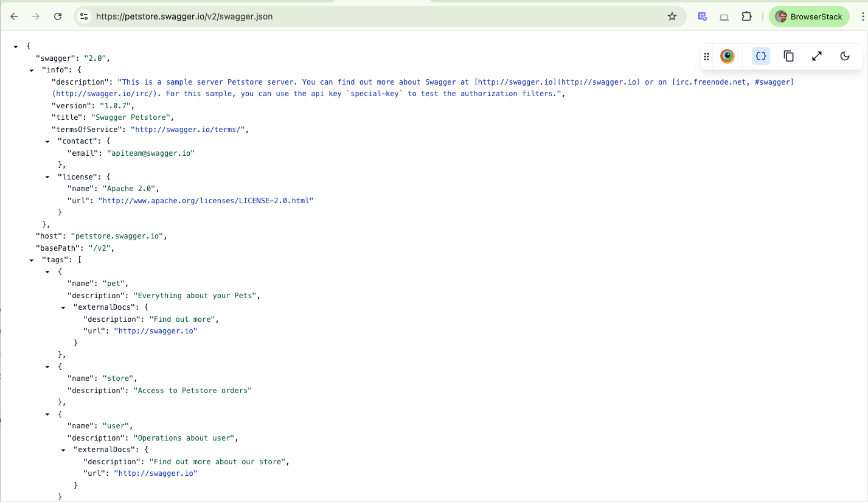868x502 pixels.
Task: Copy the JSON using the copy icon
Action: 788,55
